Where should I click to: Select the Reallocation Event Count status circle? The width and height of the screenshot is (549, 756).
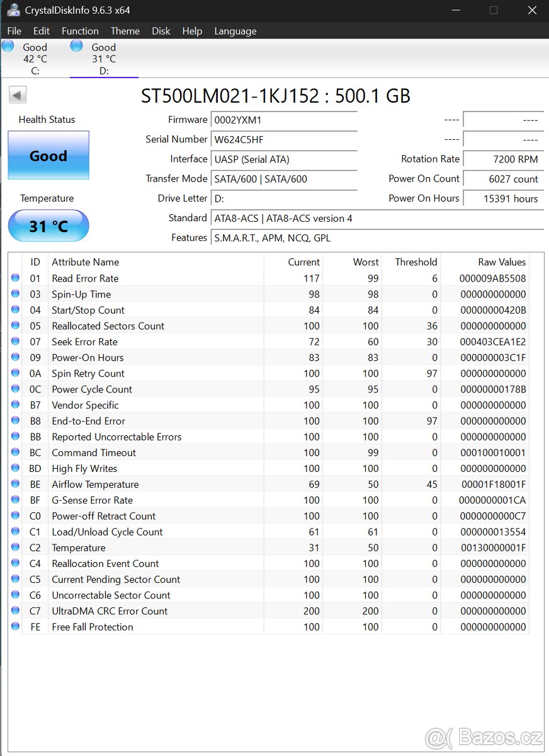pyautogui.click(x=15, y=563)
